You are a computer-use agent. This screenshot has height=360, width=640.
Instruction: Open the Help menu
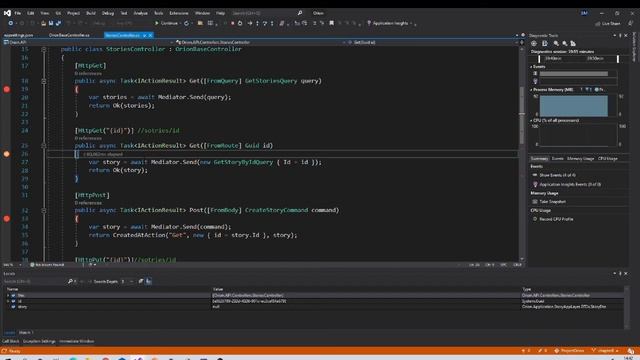click(x=220, y=13)
